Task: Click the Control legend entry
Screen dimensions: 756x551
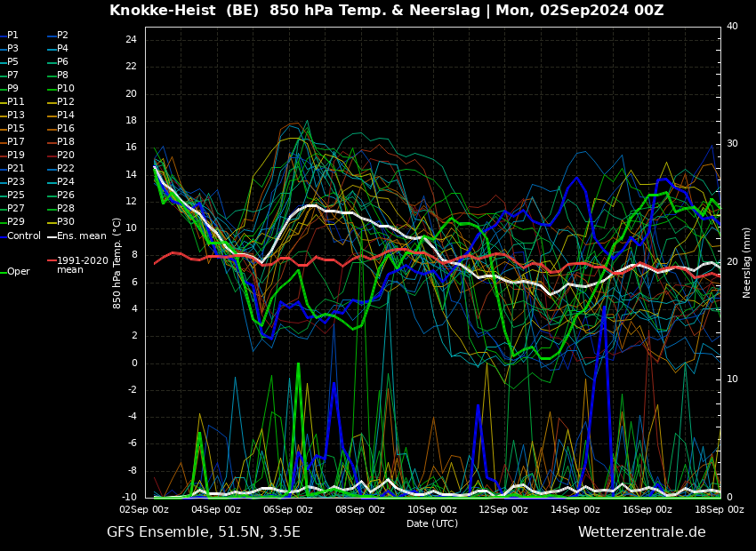Action: coord(20,236)
